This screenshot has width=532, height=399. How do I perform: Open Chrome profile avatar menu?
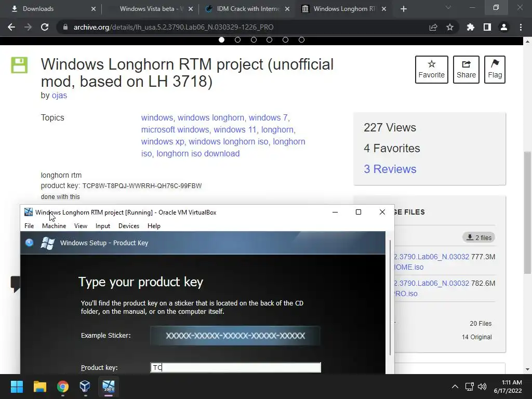tap(504, 27)
